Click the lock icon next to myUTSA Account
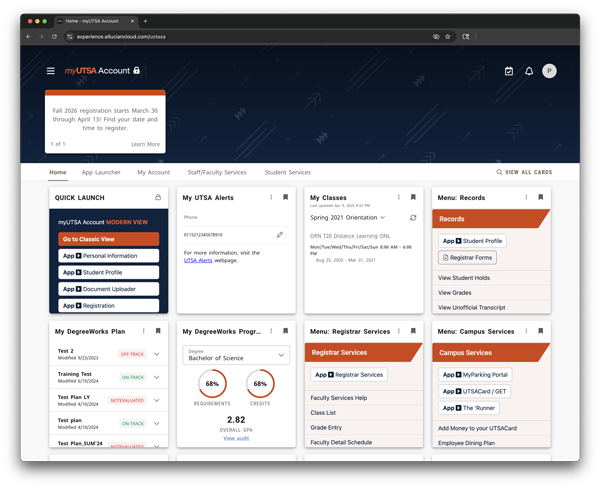Screen dimensions: 600x488 136,70
